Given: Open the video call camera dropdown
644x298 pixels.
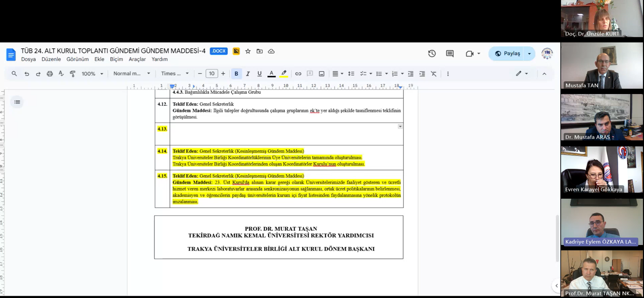Looking at the screenshot, I should tap(473, 54).
